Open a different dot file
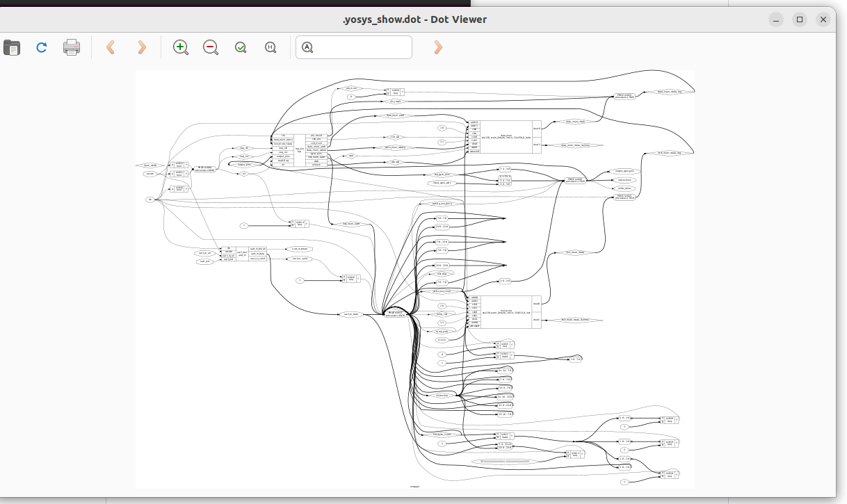The height and width of the screenshot is (504, 847). (x=12, y=47)
